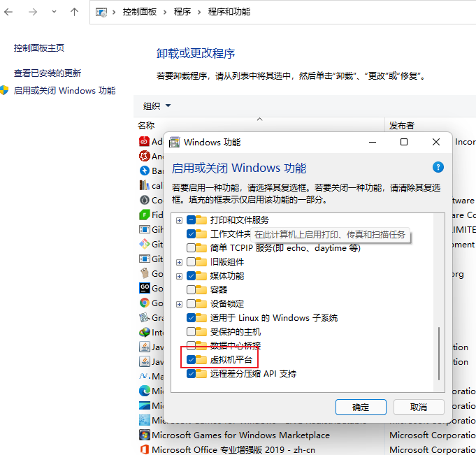
Task: Click the 确定 button
Action: (361, 407)
